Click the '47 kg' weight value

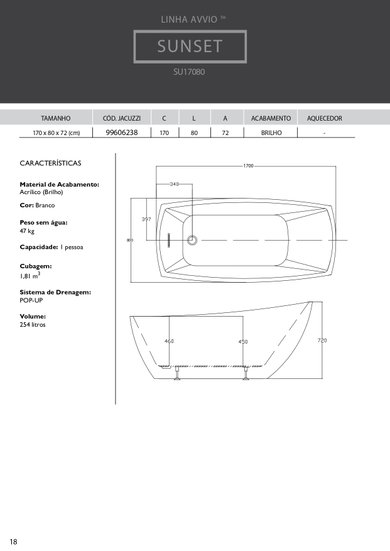click(27, 231)
